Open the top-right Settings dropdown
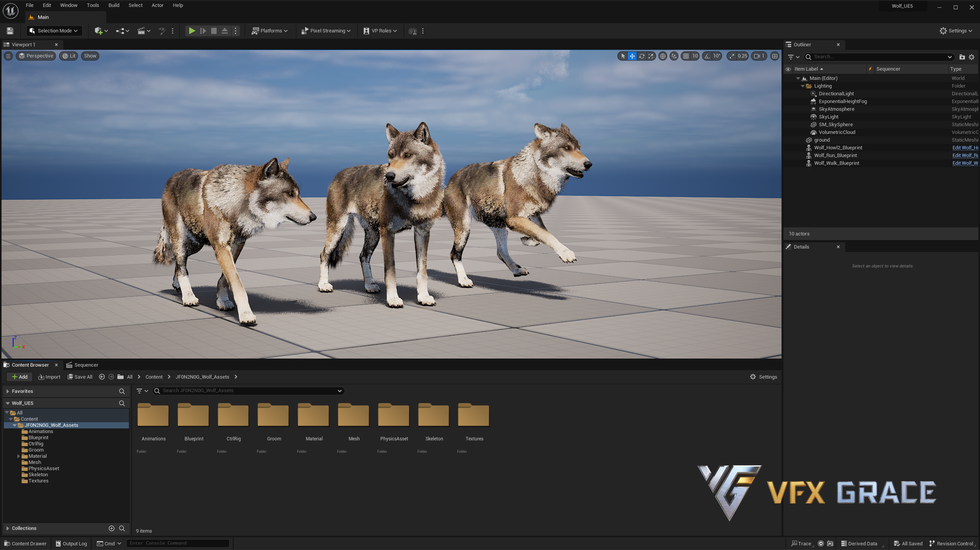The height and width of the screenshot is (550, 980). 956,31
